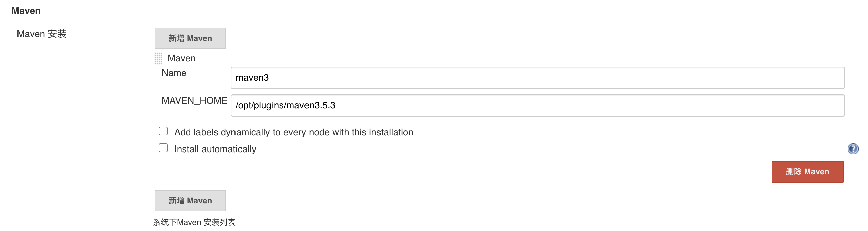
Task: Click the 'Install automatically' label text
Action: pos(215,149)
